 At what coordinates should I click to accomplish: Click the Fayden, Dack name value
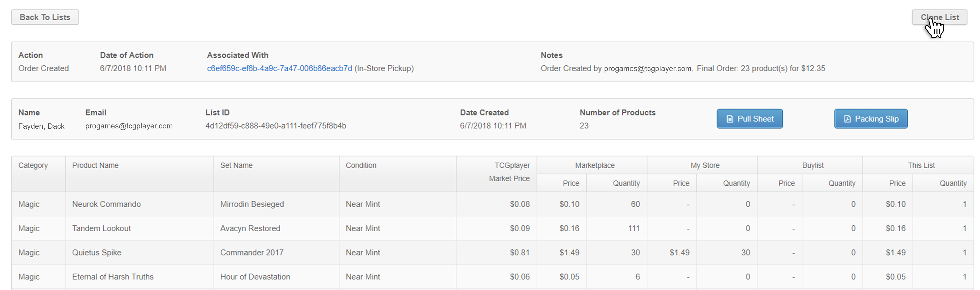pos(41,126)
